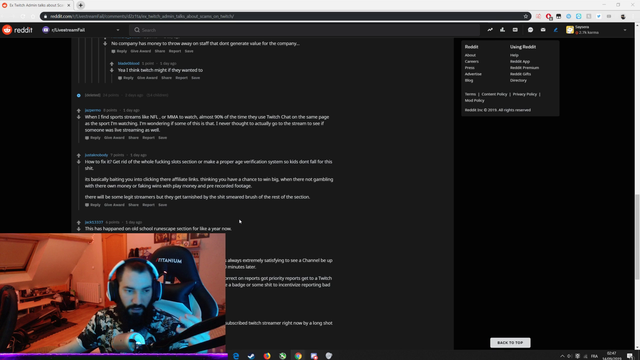Screen dimensions: 640x360
Task: Create a post with the pencil icon
Action: coord(556,30)
